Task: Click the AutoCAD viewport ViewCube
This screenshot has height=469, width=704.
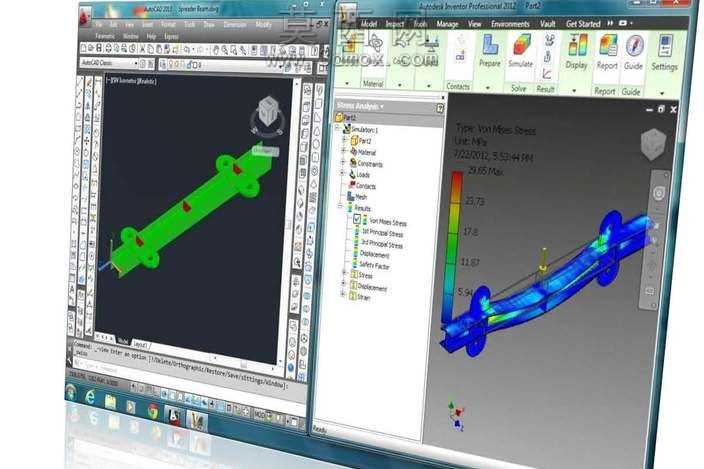Action: (268, 111)
